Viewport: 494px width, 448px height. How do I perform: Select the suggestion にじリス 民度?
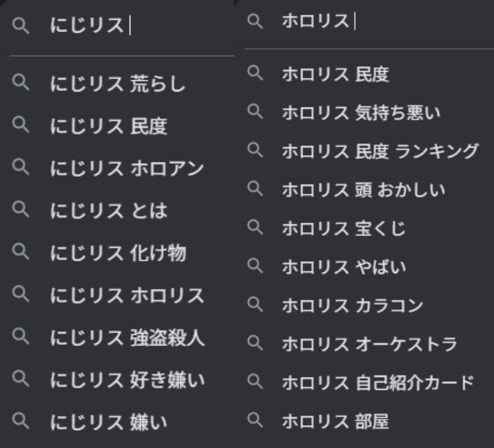click(x=108, y=126)
